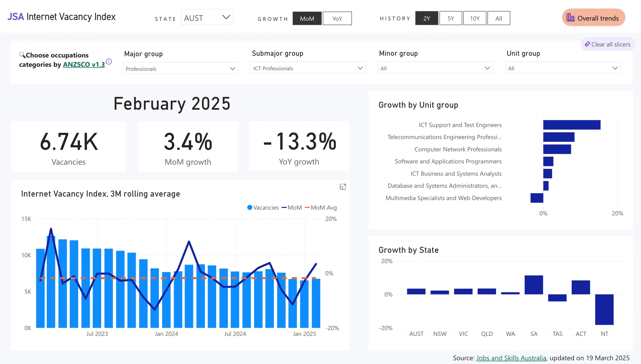Set history range to 5Y

point(450,18)
